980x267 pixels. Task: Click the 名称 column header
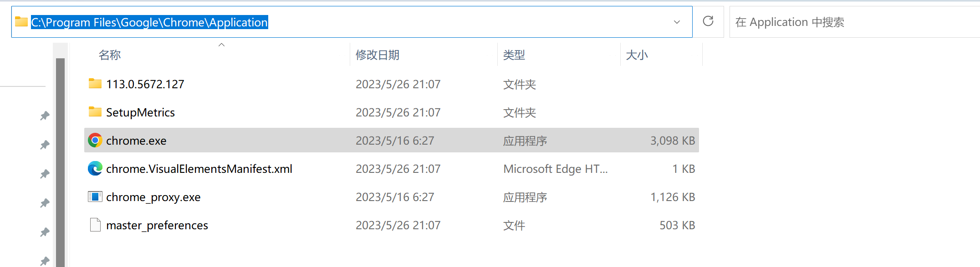(x=110, y=55)
